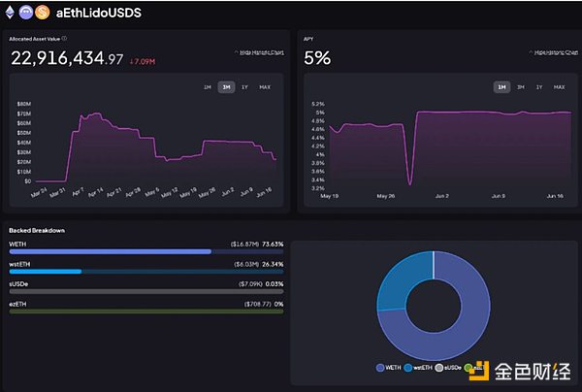Select 1M range on Allocated Asset Value chart
The image size is (582, 392).
pyautogui.click(x=207, y=87)
